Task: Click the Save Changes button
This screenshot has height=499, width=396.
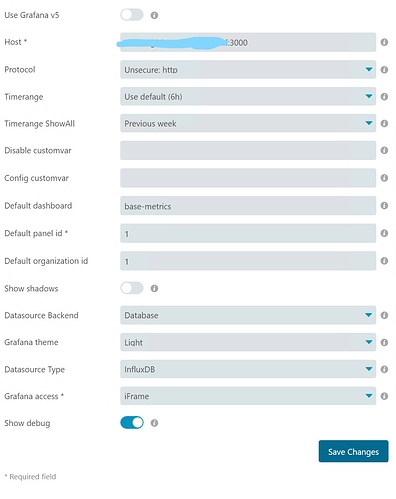Action: pos(353,451)
